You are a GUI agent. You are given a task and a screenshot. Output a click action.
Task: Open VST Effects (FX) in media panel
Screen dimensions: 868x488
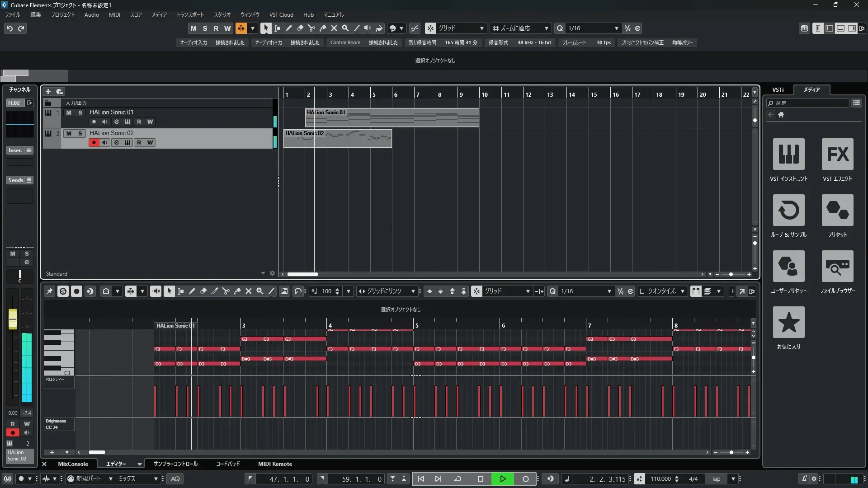coord(837,155)
